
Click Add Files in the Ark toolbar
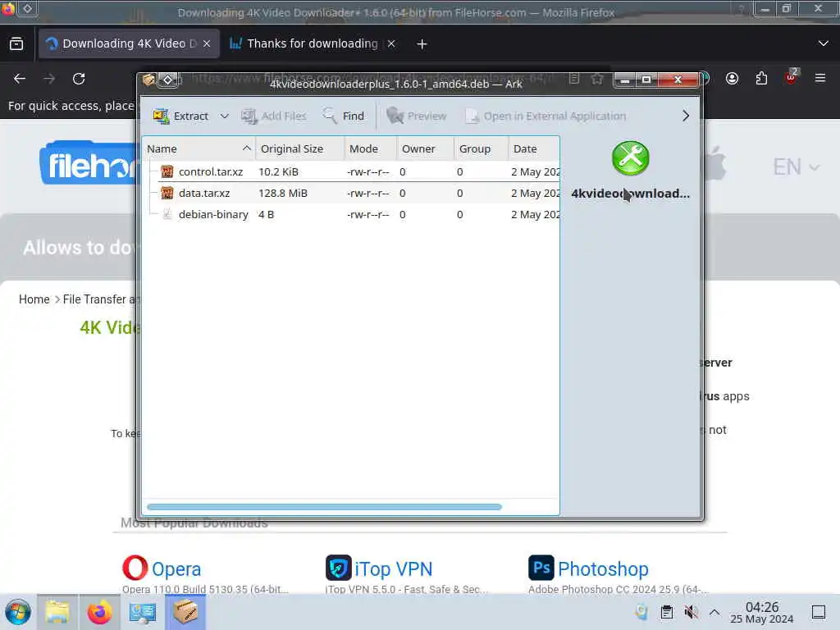point(274,116)
